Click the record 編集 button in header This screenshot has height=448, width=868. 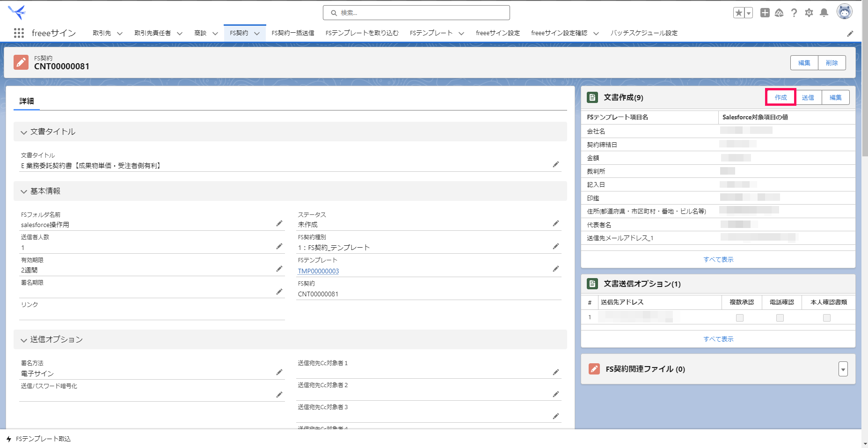(x=804, y=63)
